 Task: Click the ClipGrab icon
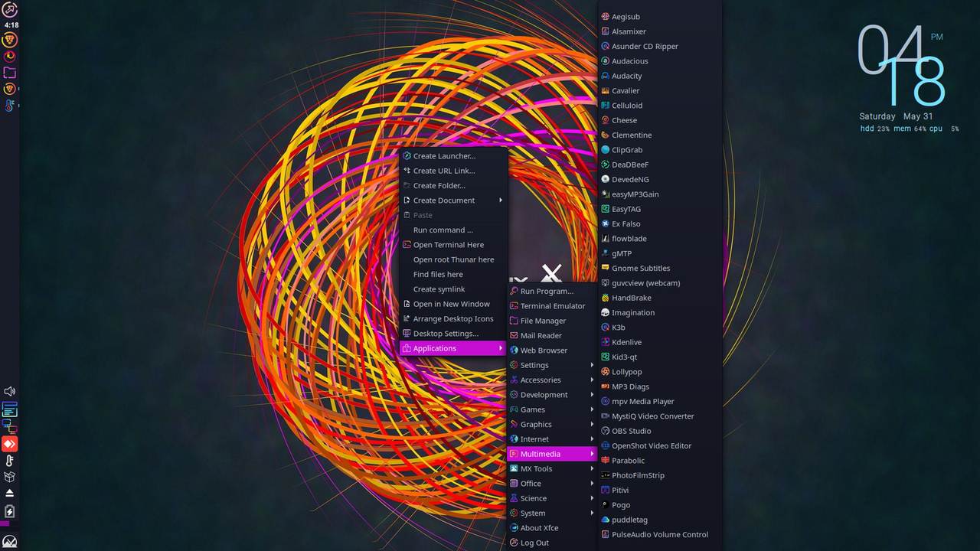click(x=605, y=150)
